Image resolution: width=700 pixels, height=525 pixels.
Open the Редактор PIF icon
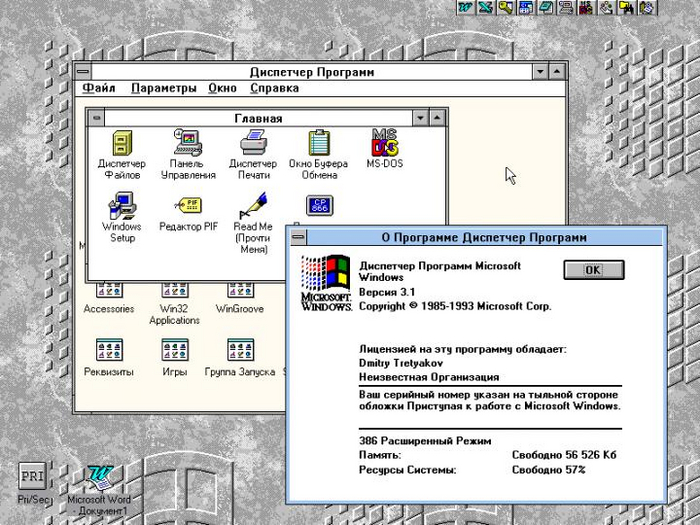click(x=188, y=205)
